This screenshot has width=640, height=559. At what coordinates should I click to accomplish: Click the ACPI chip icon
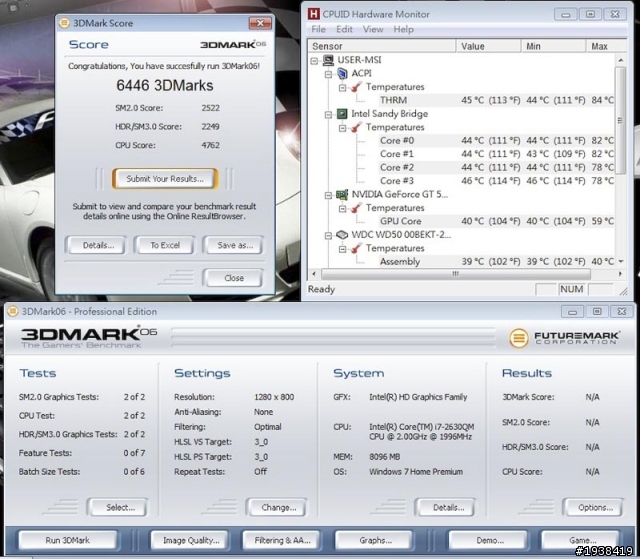[342, 73]
